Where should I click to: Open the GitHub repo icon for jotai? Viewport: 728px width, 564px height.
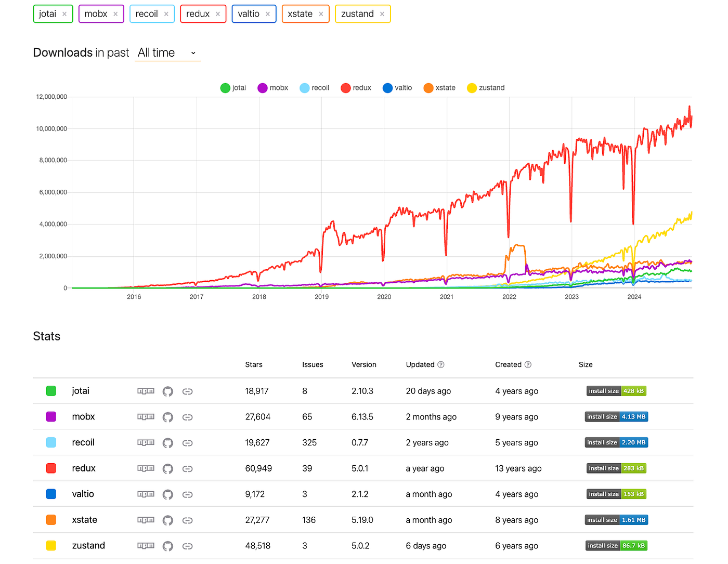point(167,391)
